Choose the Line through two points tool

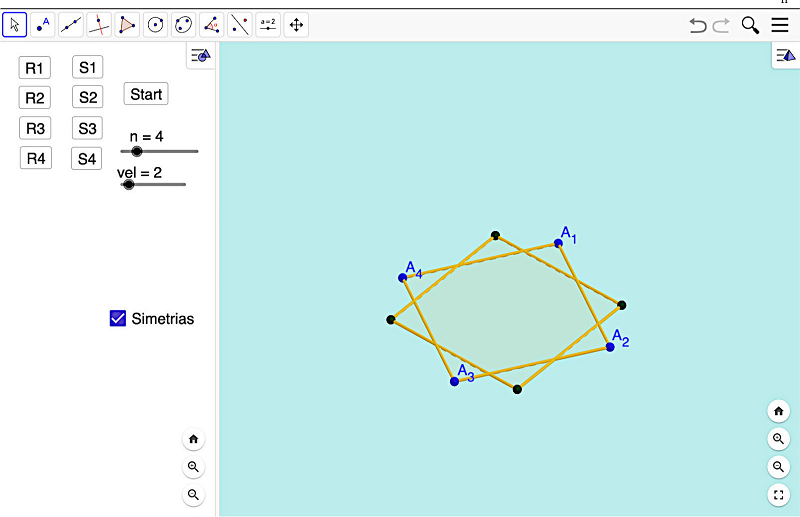(71, 25)
